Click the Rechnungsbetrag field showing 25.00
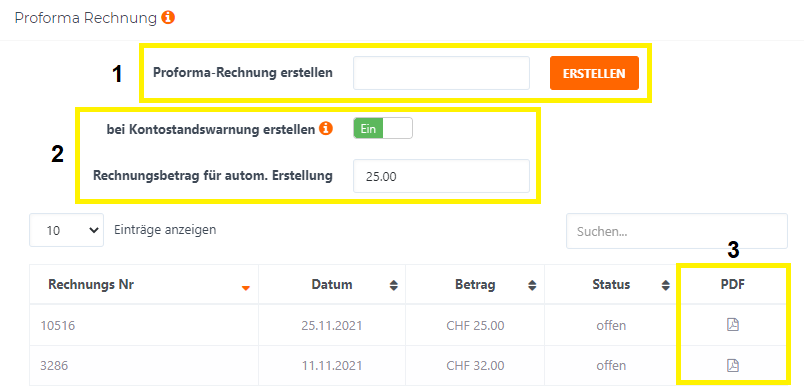The height and width of the screenshot is (386, 804). [441, 176]
